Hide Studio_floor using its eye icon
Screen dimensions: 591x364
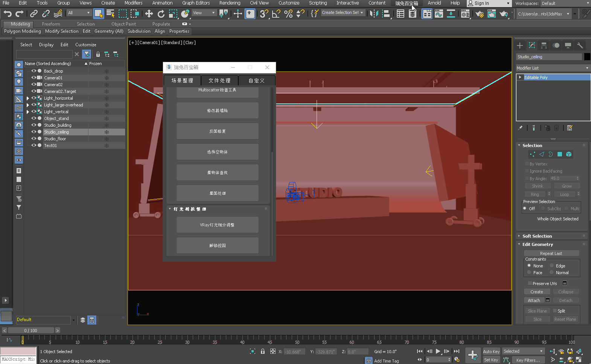(34, 139)
